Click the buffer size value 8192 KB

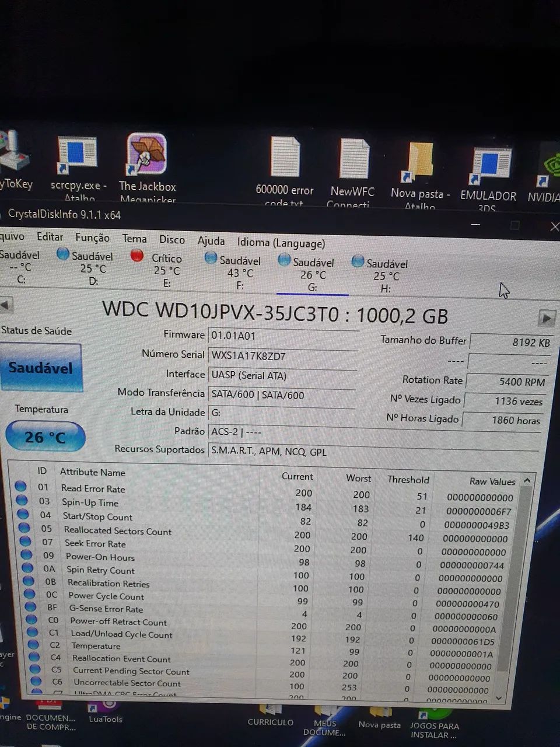[511, 343]
